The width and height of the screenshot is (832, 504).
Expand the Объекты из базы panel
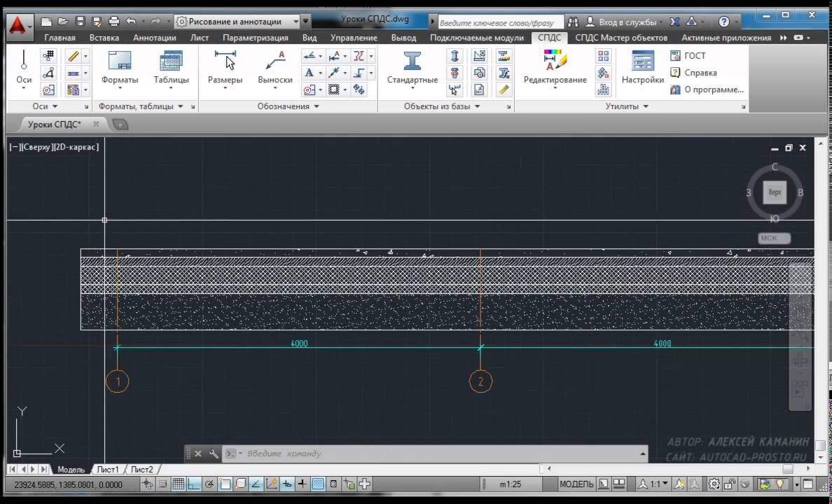pos(441,106)
